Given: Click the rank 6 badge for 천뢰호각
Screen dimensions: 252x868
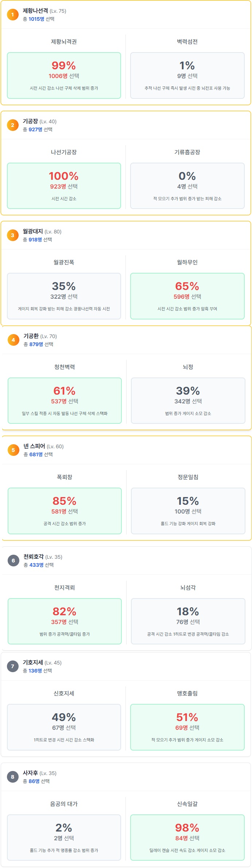Looking at the screenshot, I should coord(13,561).
